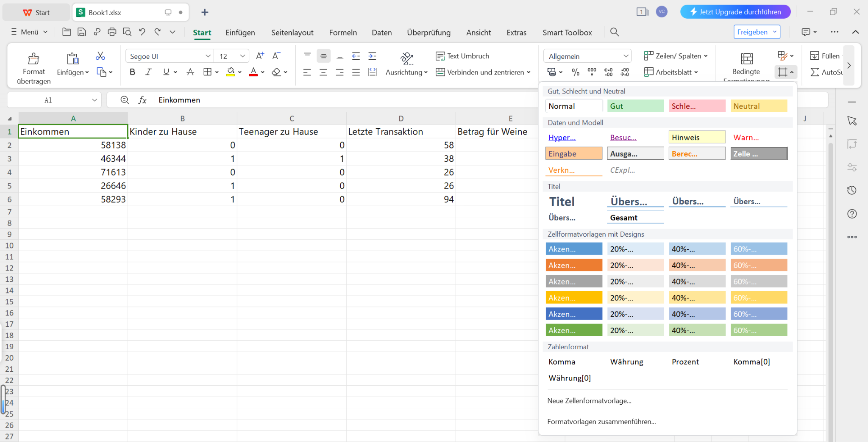The image size is (868, 442).
Task: Select cell containing Letzte Transaktion
Action: [x=401, y=132]
